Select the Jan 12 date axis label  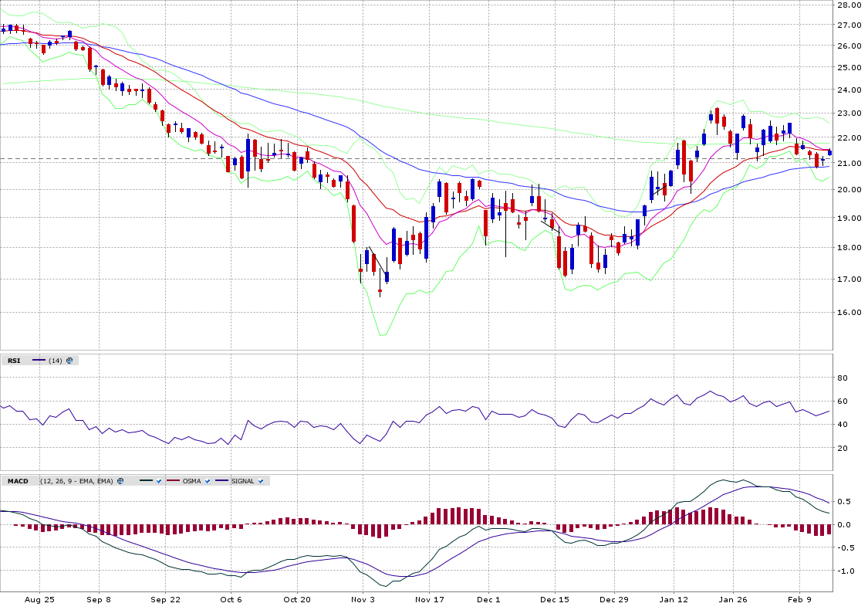674,599
